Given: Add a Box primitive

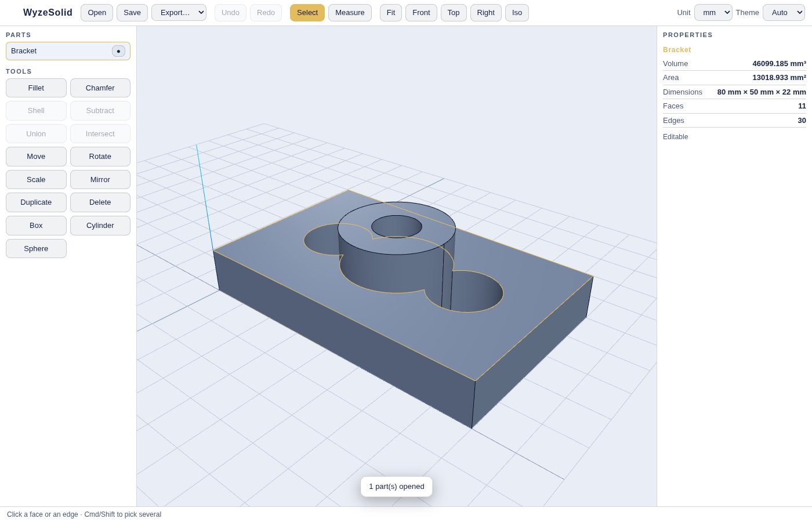Looking at the screenshot, I should pyautogui.click(x=36, y=226).
